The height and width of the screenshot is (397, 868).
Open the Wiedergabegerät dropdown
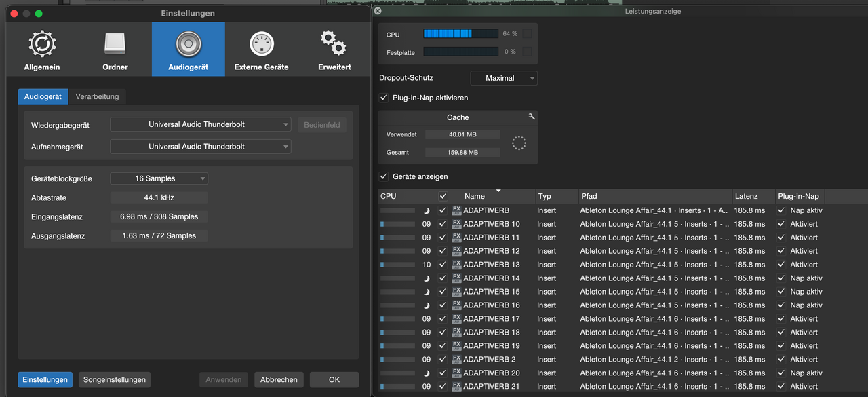coord(201,124)
